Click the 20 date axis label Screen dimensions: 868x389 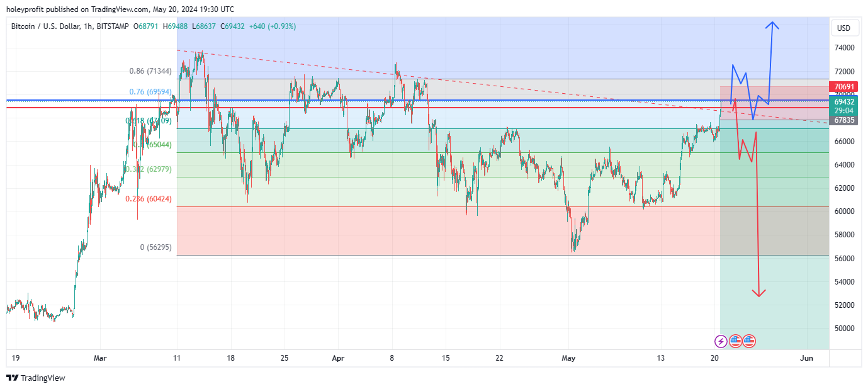point(714,358)
